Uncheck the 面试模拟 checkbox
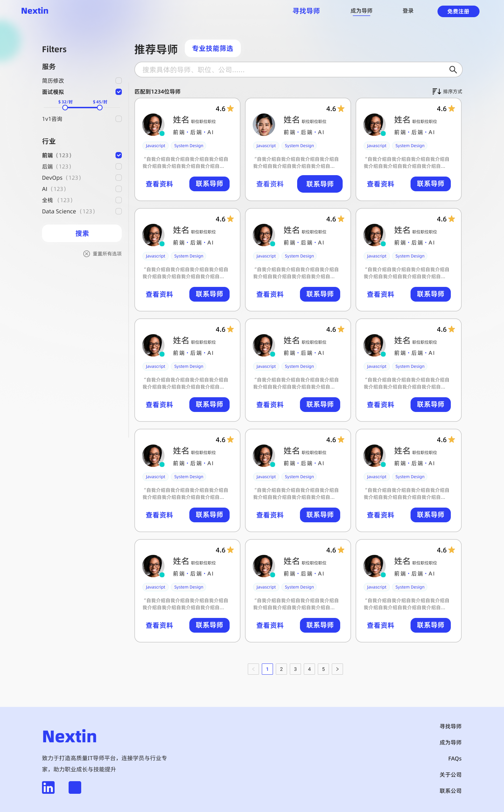The width and height of the screenshot is (504, 812). click(x=119, y=92)
